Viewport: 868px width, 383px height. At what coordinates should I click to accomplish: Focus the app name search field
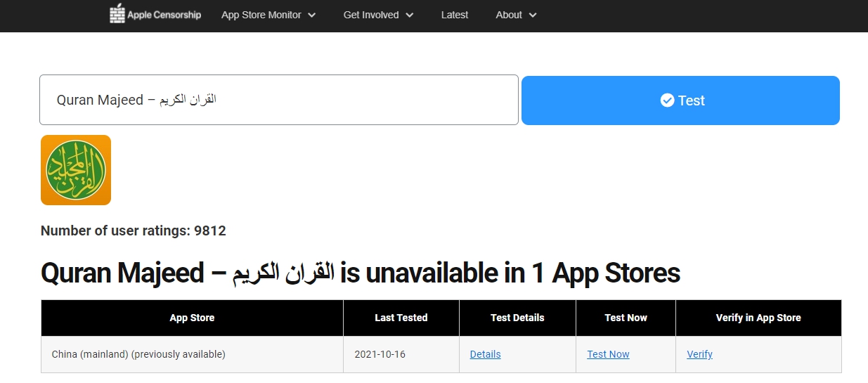click(x=279, y=100)
